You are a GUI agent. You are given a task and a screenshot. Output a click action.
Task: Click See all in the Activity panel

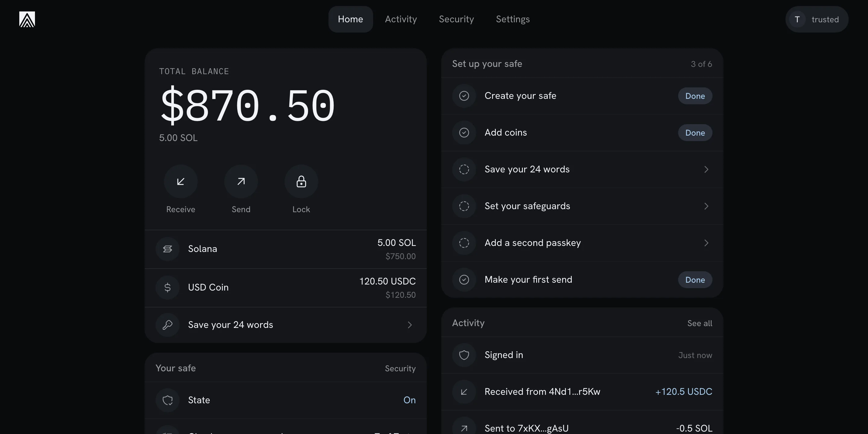coord(700,323)
